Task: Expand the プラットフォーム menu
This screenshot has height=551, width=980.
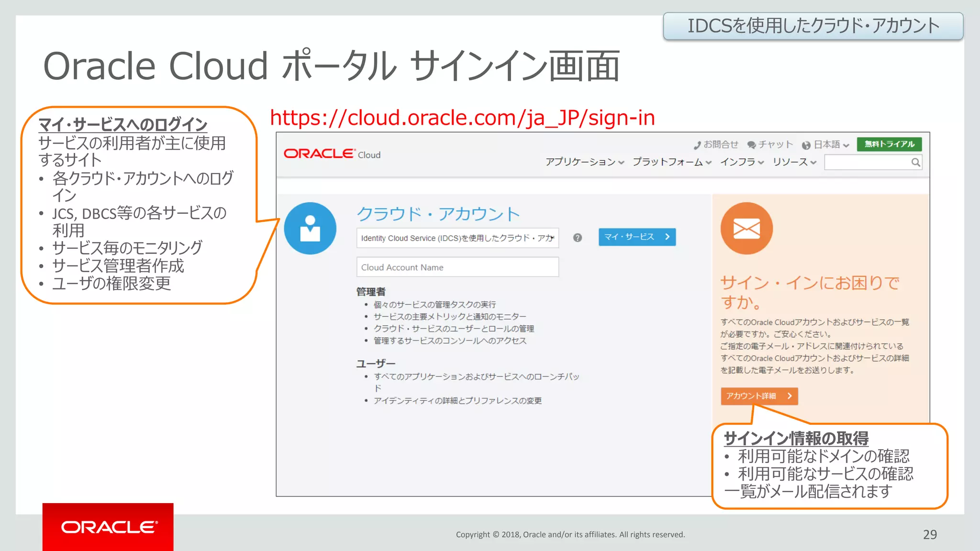Action: (x=672, y=162)
